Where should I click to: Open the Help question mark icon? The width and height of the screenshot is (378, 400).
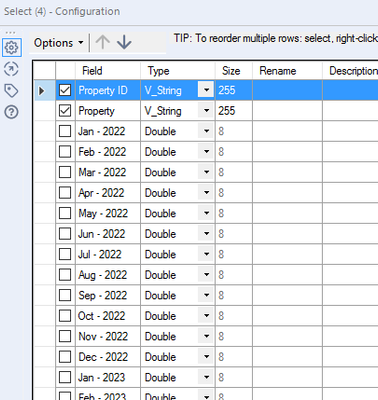click(11, 112)
